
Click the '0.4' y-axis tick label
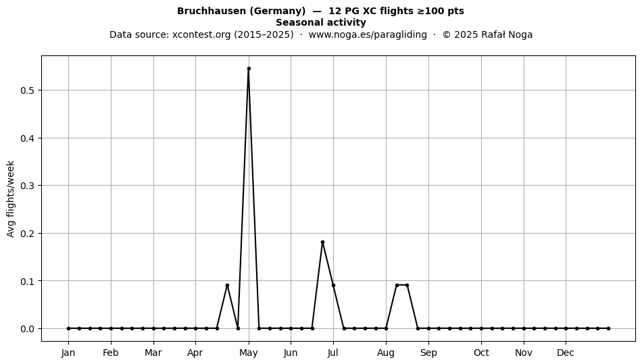(x=28, y=138)
